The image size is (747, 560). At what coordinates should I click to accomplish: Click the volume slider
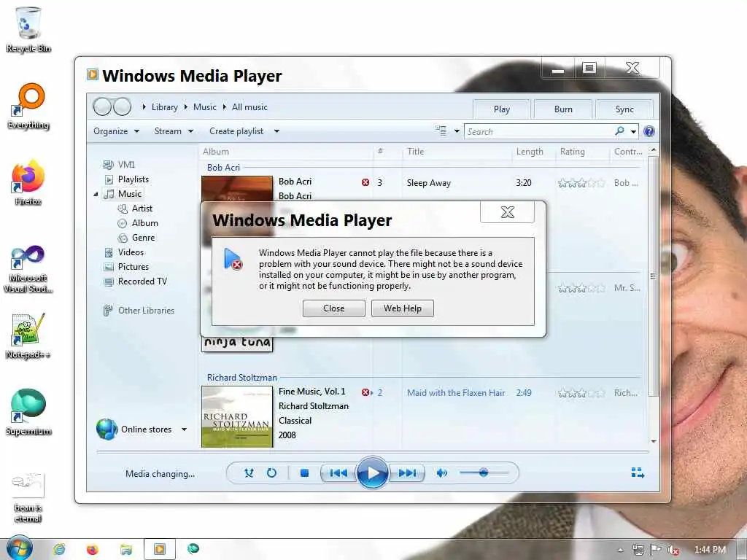484,472
